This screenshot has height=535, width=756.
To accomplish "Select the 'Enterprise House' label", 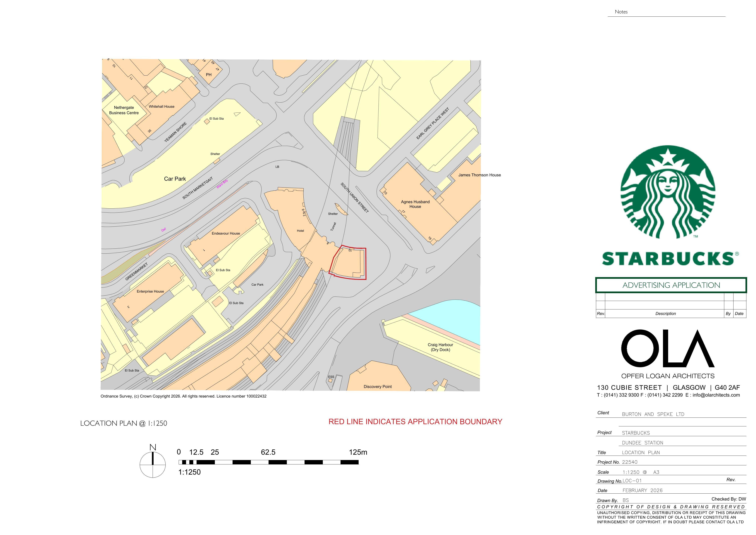I will (150, 291).
